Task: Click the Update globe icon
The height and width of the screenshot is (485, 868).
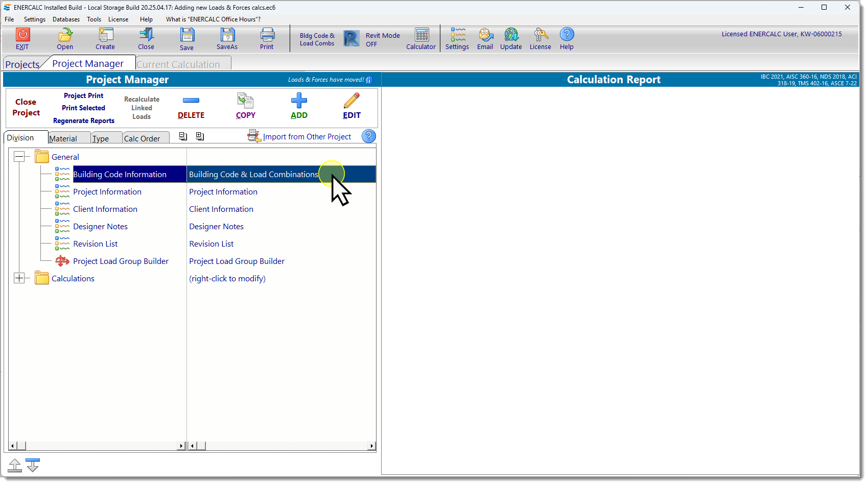Action: point(511,34)
